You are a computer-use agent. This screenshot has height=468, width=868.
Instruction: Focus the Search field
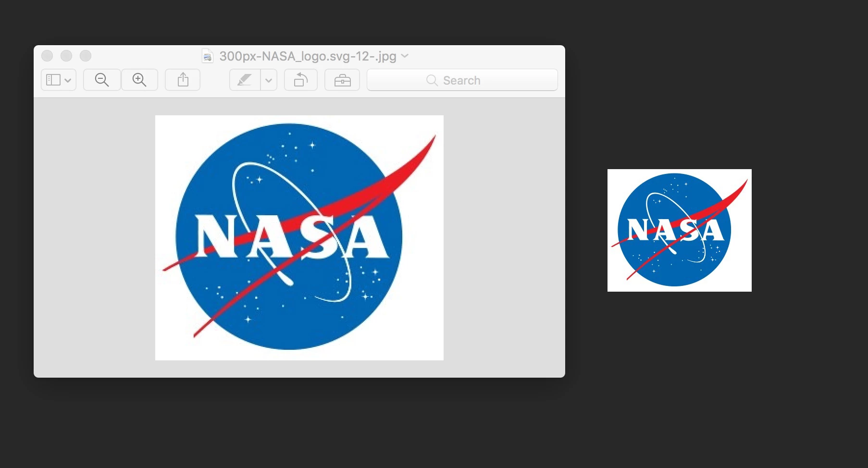(x=462, y=80)
